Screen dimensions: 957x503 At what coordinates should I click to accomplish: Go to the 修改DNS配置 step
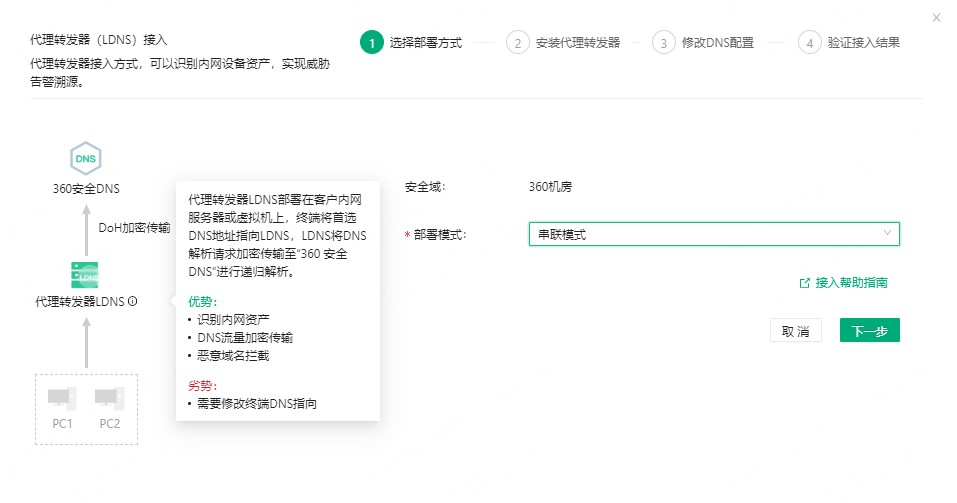coord(718,43)
